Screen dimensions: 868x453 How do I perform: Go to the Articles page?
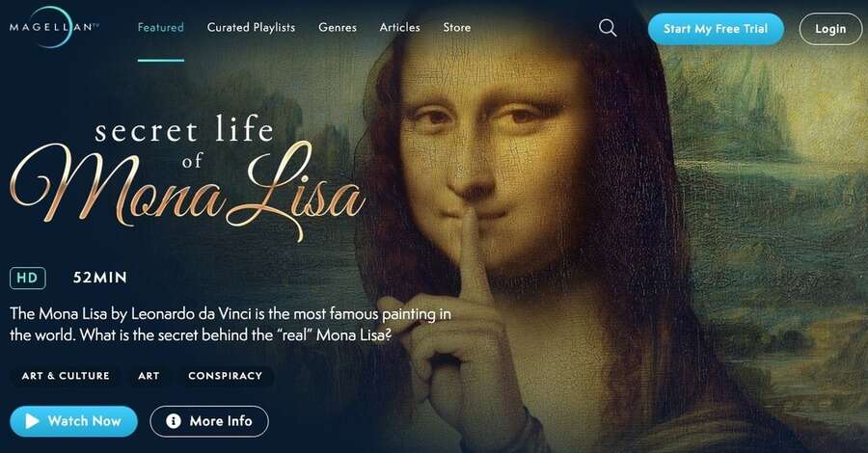399,27
